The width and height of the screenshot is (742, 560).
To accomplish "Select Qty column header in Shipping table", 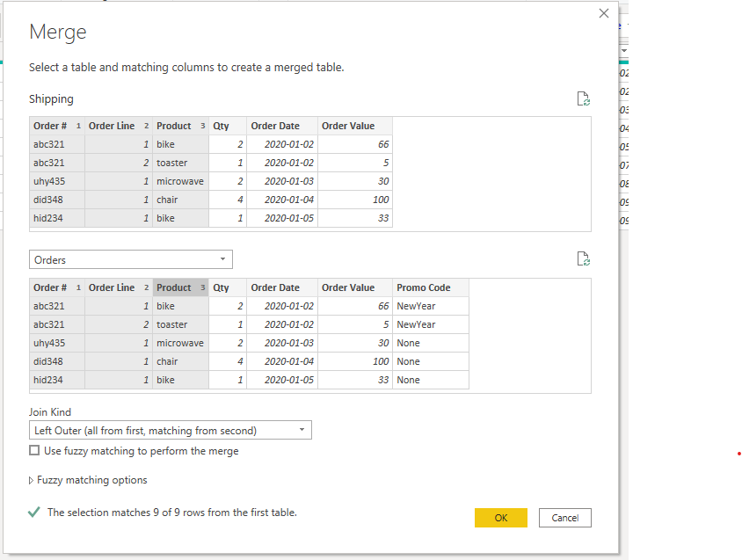I will coord(228,126).
